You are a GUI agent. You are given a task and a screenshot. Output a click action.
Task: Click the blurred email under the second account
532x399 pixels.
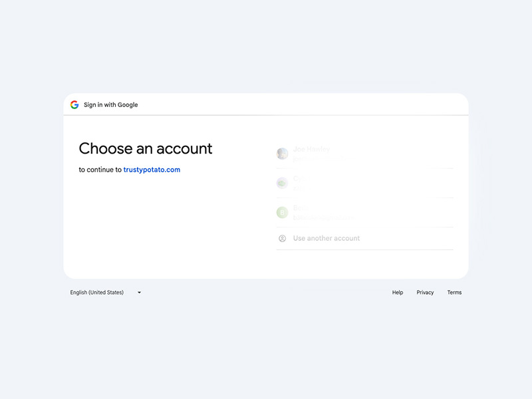point(298,188)
